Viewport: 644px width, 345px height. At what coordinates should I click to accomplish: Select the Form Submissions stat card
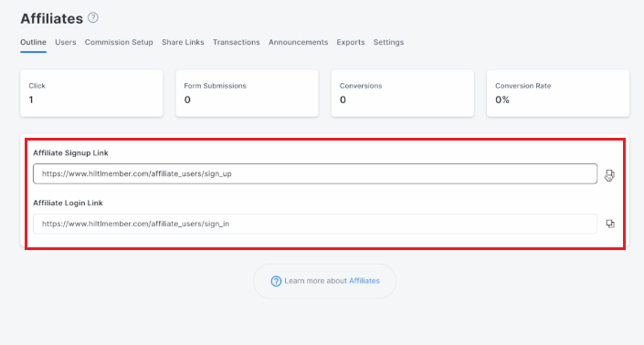coord(247,93)
